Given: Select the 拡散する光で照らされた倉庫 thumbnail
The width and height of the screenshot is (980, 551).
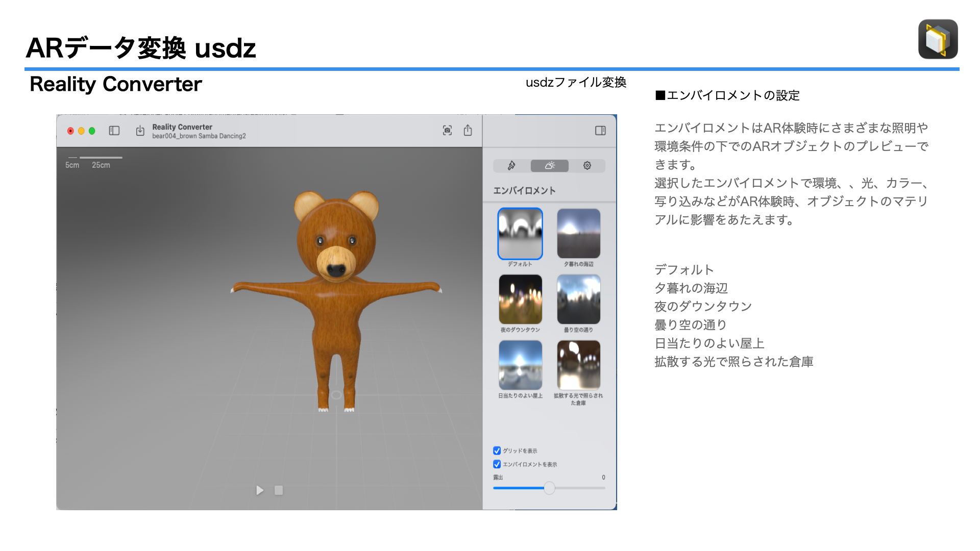Looking at the screenshot, I should (578, 365).
